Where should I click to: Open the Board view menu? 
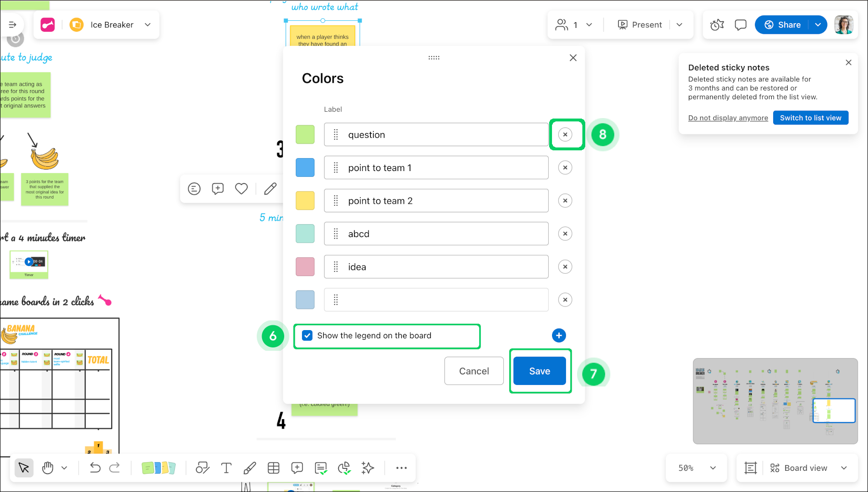coord(808,468)
